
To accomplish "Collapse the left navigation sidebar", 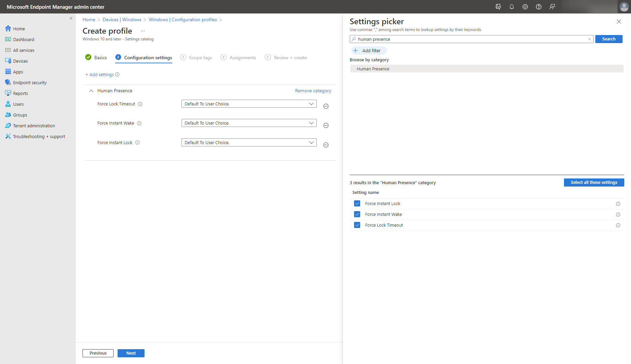I will (71, 18).
